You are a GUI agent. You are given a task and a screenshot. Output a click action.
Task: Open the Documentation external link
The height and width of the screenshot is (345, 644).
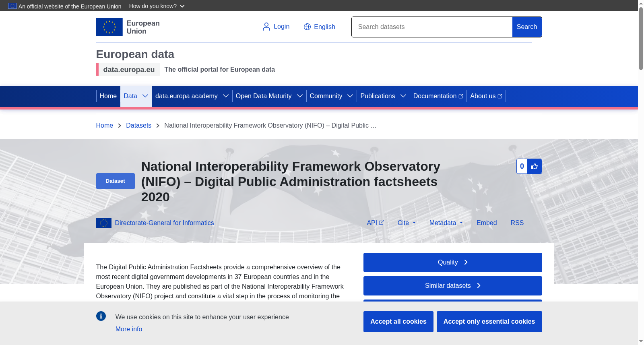point(438,96)
